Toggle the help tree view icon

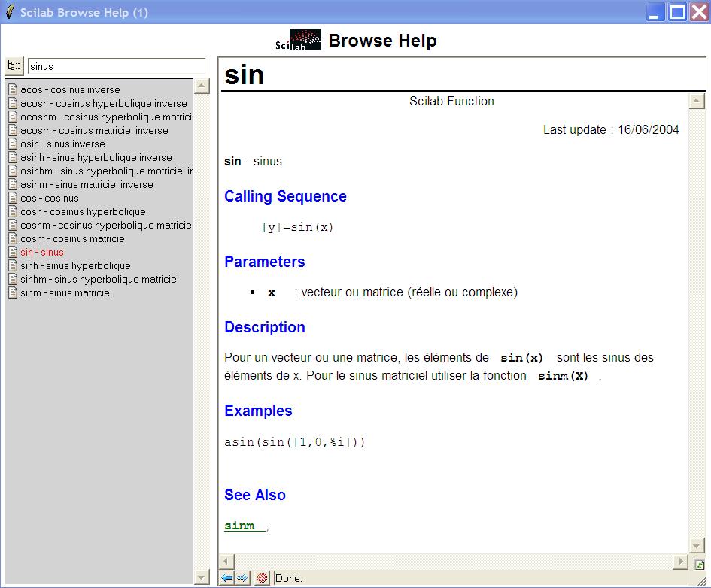tap(14, 66)
